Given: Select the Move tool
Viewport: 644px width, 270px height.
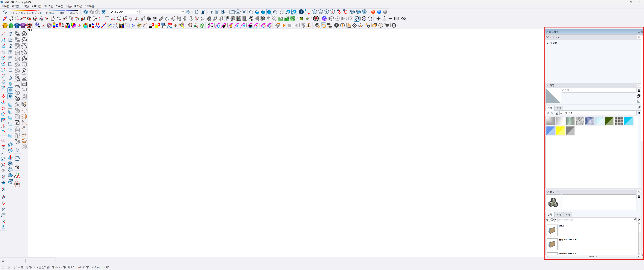Looking at the screenshot, I should (3, 96).
